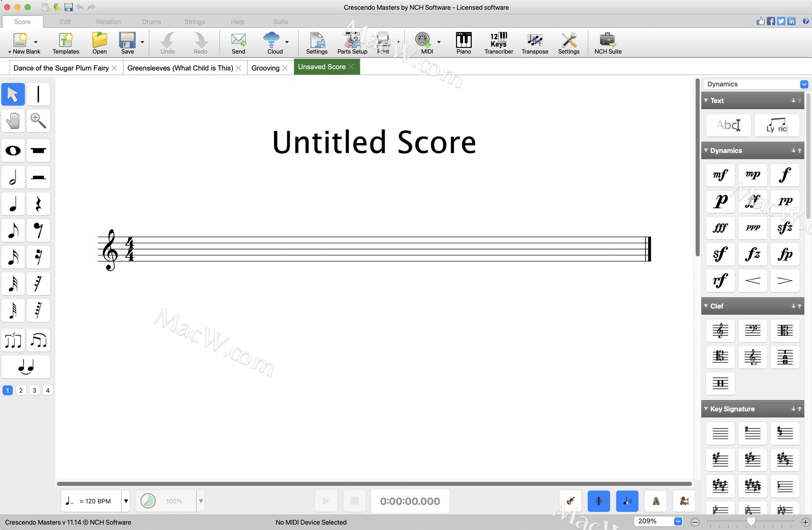Screen dimensions: 812x530
Task: Select the quarter rest tool
Action: [38, 204]
